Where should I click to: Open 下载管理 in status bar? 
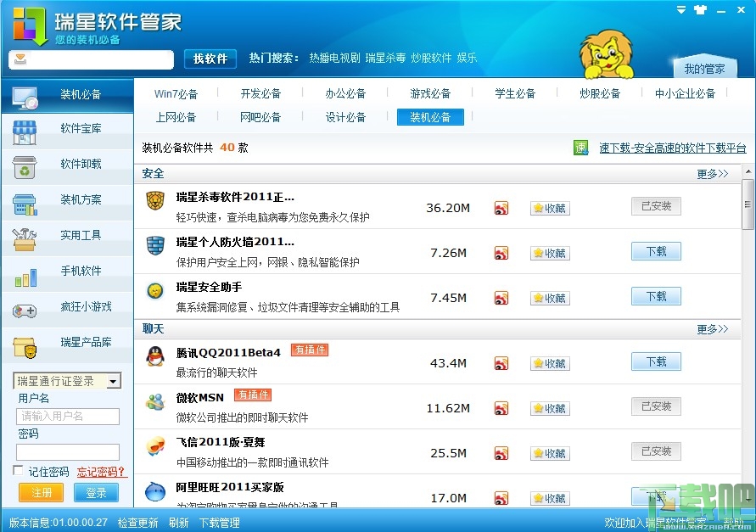pos(220,523)
